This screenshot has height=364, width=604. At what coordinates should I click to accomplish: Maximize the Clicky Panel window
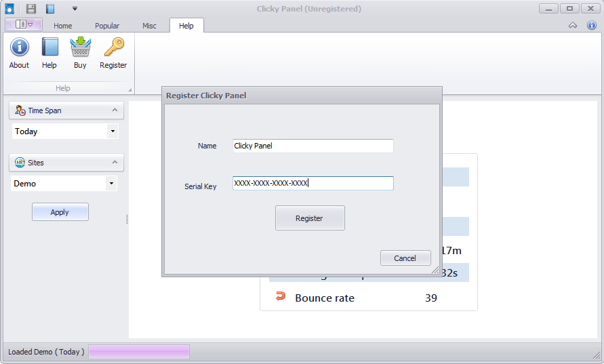coord(569,9)
